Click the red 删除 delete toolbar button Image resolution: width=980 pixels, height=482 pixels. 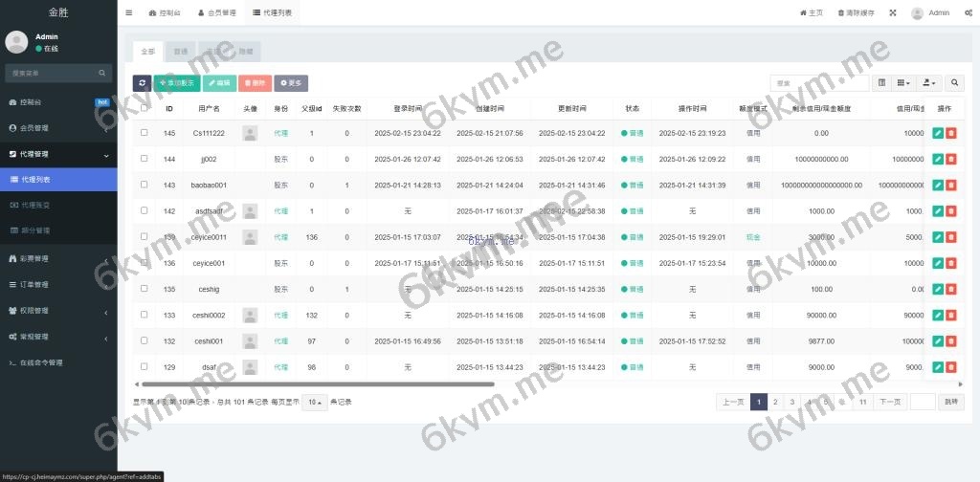255,83
